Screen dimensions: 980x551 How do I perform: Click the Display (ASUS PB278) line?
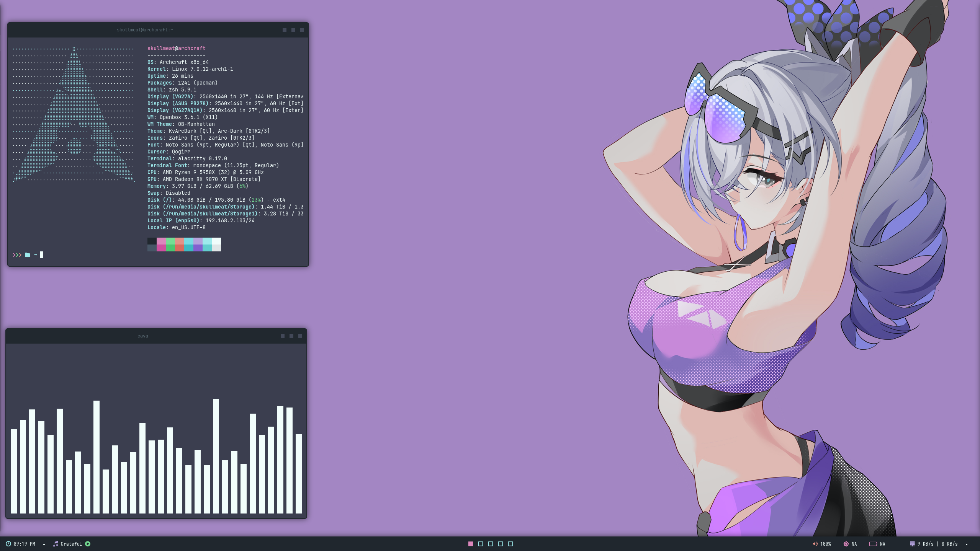(226, 103)
